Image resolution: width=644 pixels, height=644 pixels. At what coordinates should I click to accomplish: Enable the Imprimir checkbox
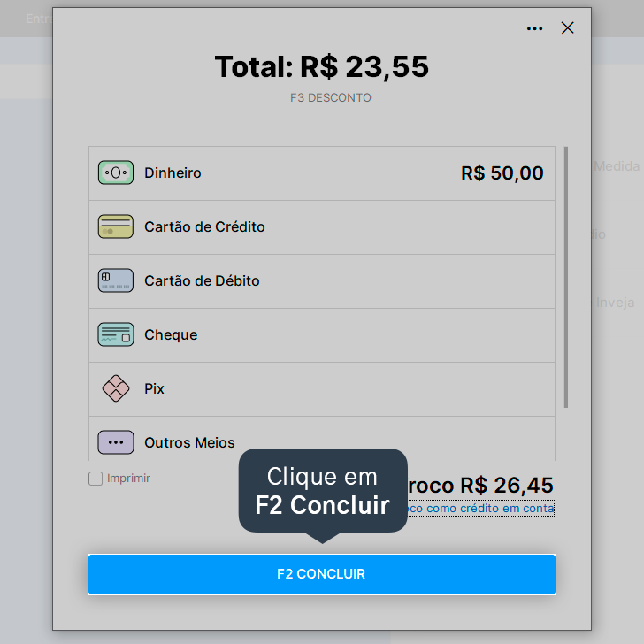coord(96,479)
